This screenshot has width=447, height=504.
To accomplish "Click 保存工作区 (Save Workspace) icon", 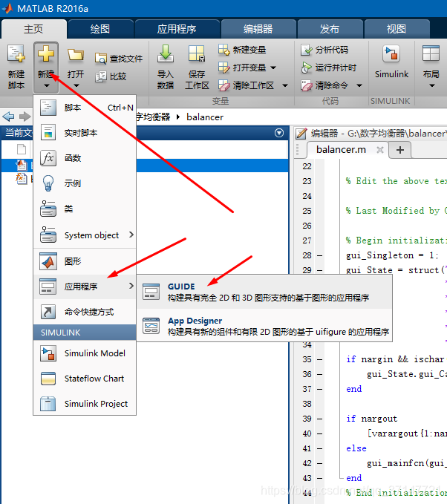I will click(197, 53).
